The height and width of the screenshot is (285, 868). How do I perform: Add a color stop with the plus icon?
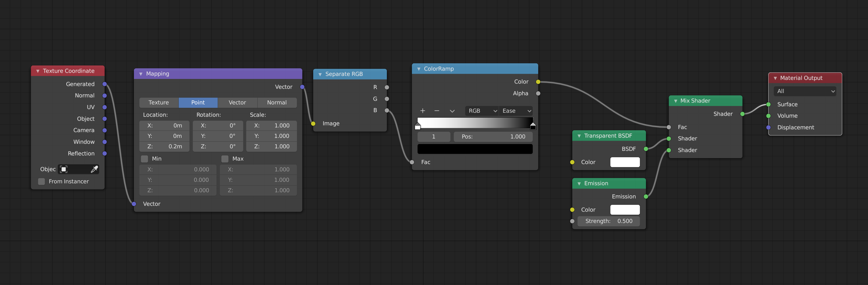tap(422, 111)
